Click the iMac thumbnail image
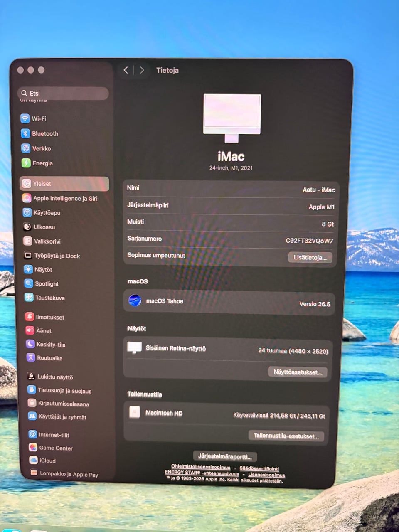Image resolution: width=399 pixels, height=532 pixels. pos(232,118)
